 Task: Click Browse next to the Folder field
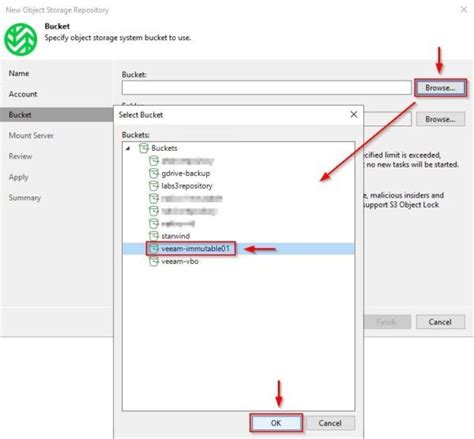[x=440, y=119]
